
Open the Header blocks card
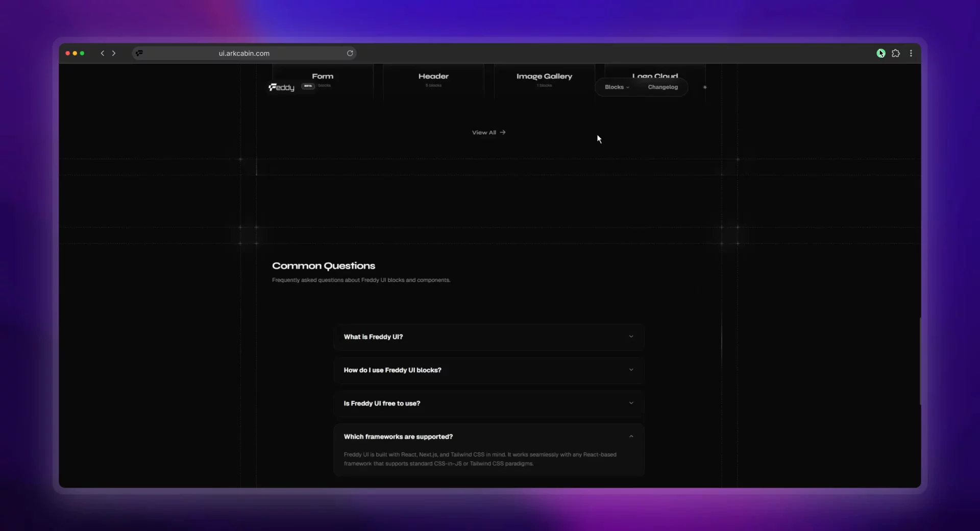[433, 82]
